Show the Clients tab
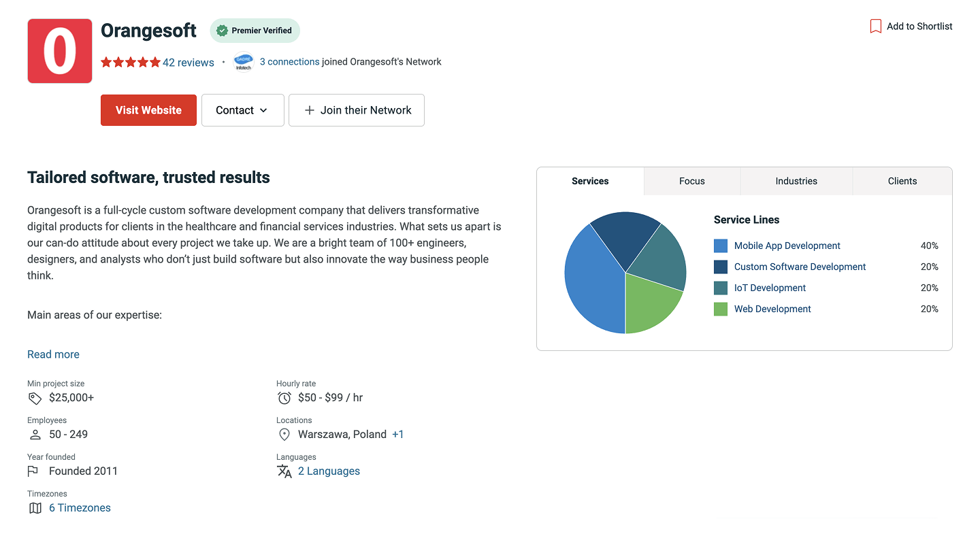This screenshot has width=980, height=538. 902,181
